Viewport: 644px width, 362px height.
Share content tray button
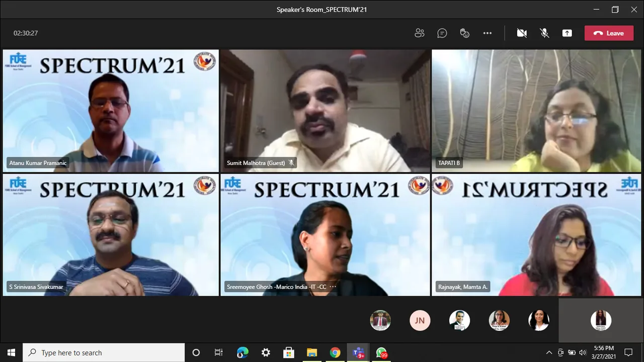[567, 33]
